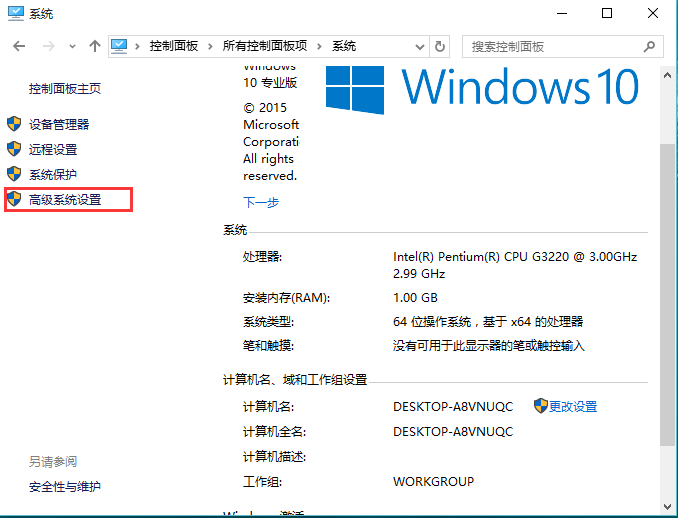Viewport: 678px width, 518px height.
Task: Expand chevron after 控制面板 breadcrumb
Action: [210, 46]
